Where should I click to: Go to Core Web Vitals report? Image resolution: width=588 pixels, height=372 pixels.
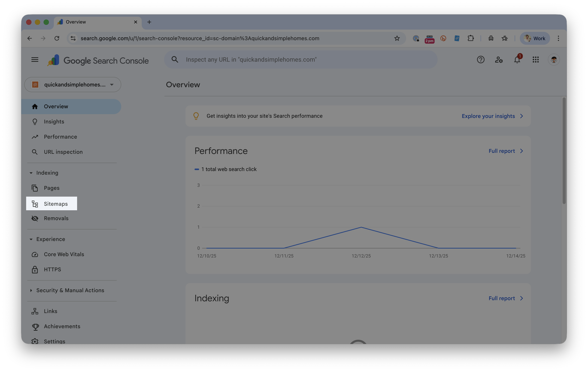click(x=64, y=254)
